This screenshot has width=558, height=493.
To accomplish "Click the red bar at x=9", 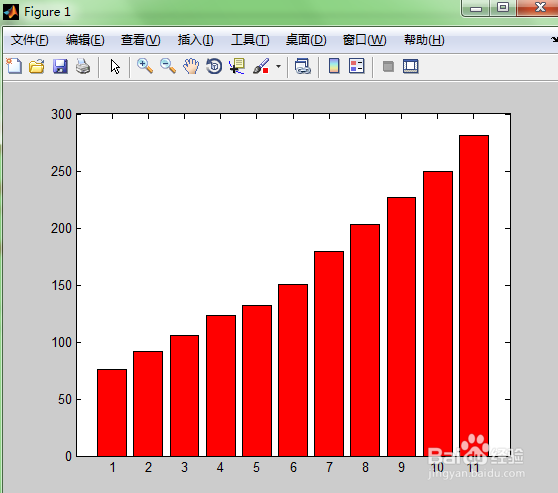I will (x=401, y=327).
